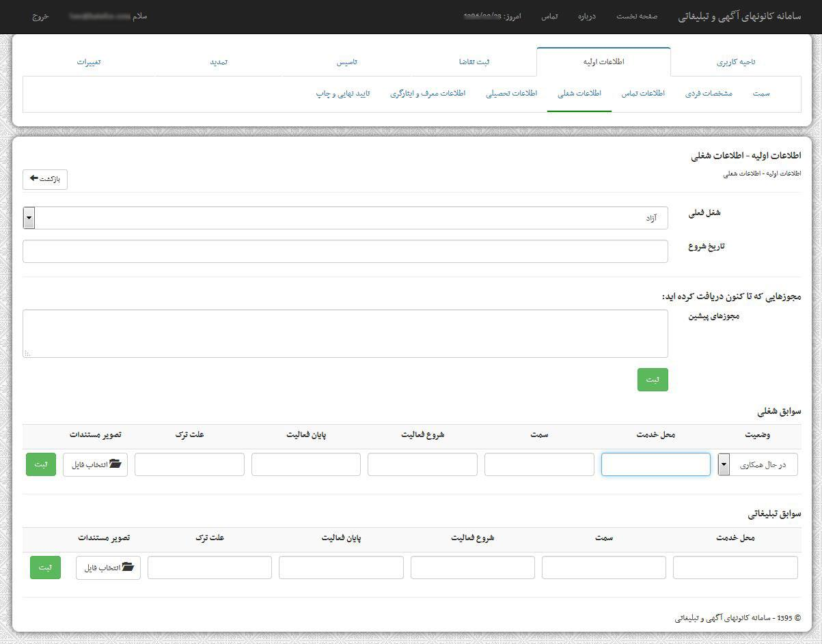Click the بازگشت back arrow button
The width and height of the screenshot is (822, 644).
tap(45, 179)
